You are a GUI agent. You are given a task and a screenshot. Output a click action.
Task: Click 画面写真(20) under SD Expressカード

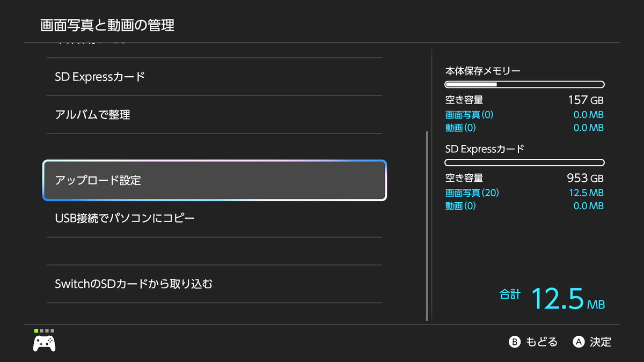pyautogui.click(x=472, y=193)
